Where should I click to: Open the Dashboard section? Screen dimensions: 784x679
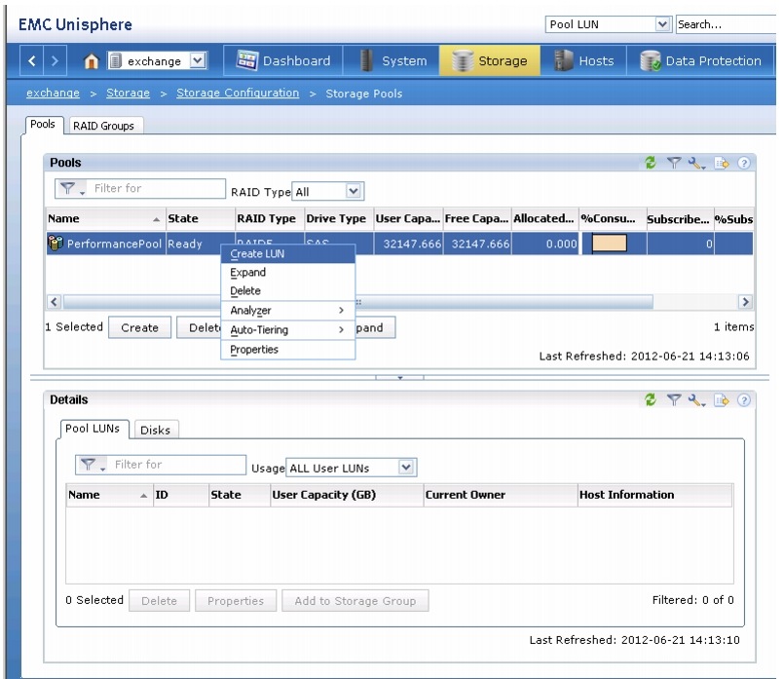(283, 61)
